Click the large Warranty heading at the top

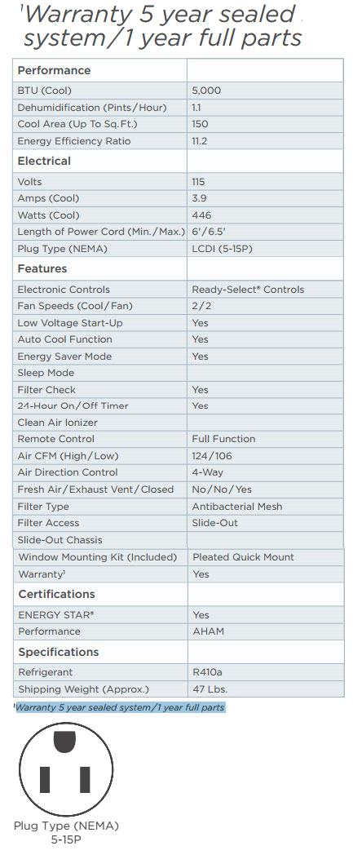162,25
